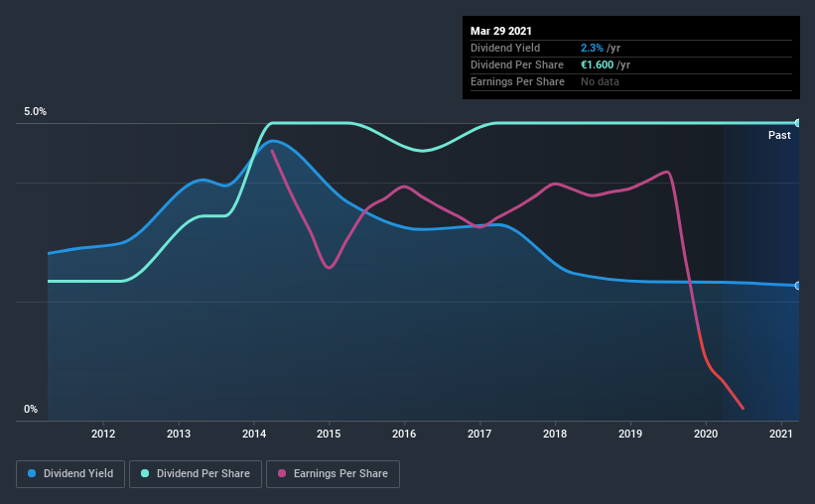
Task: Click the €1.600 Dividend Per Share tooltip value
Action: (598, 64)
